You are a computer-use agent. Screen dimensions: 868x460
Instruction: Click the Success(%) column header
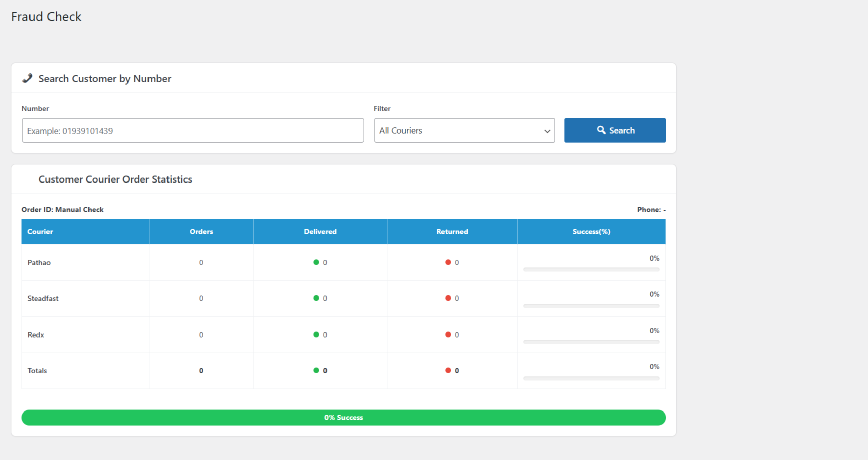coord(591,232)
